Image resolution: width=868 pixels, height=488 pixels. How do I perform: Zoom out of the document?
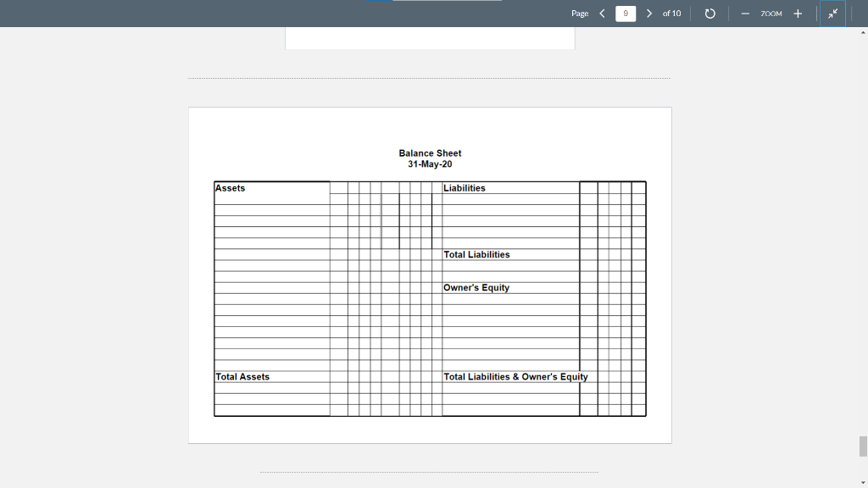[x=744, y=13]
